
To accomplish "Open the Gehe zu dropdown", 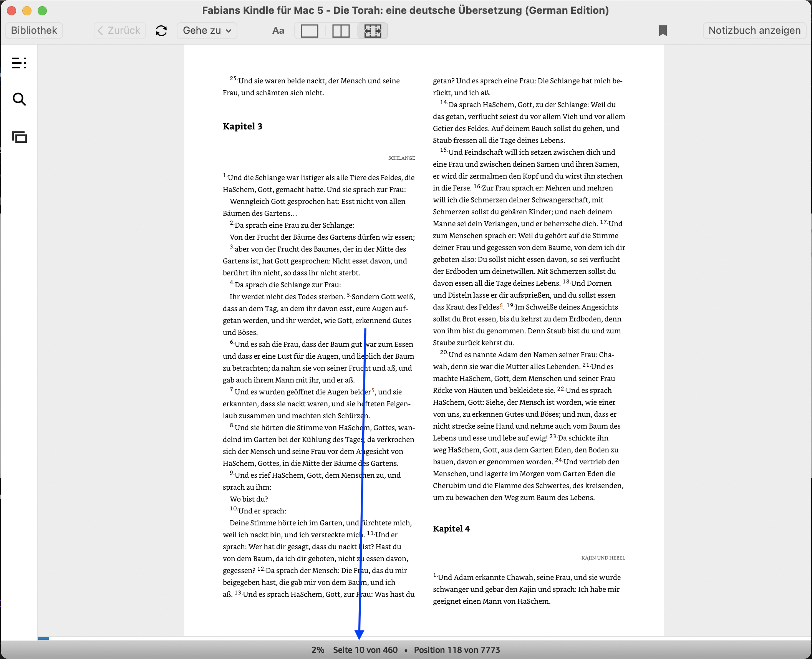I will 207,31.
